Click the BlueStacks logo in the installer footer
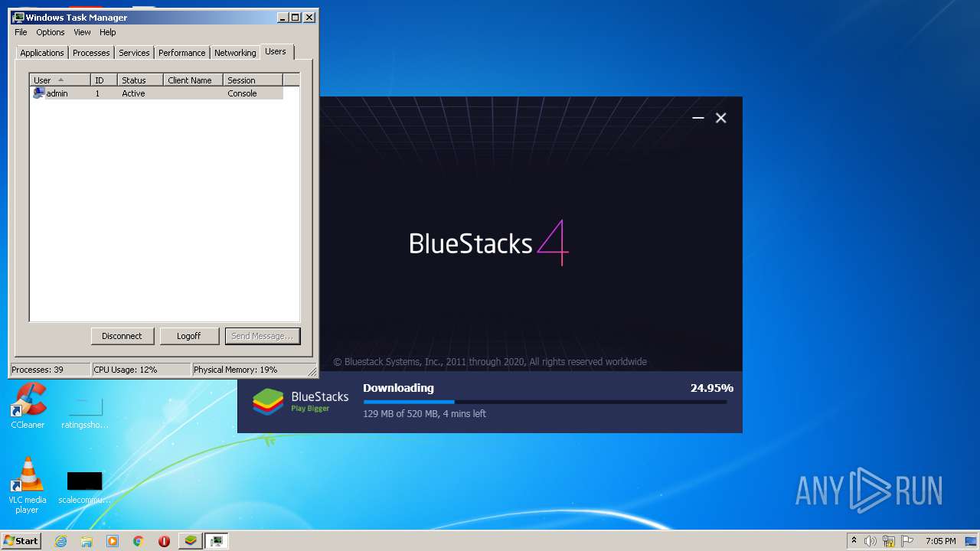980x551 pixels. (x=301, y=401)
